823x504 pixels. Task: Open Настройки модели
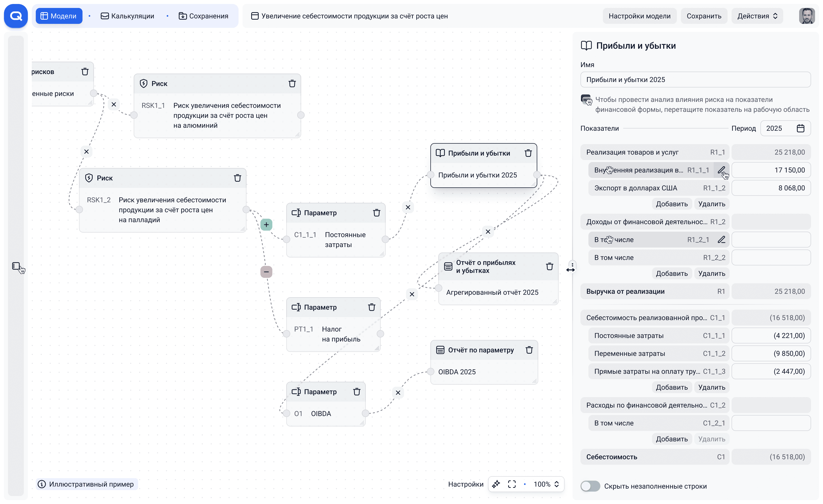click(640, 16)
